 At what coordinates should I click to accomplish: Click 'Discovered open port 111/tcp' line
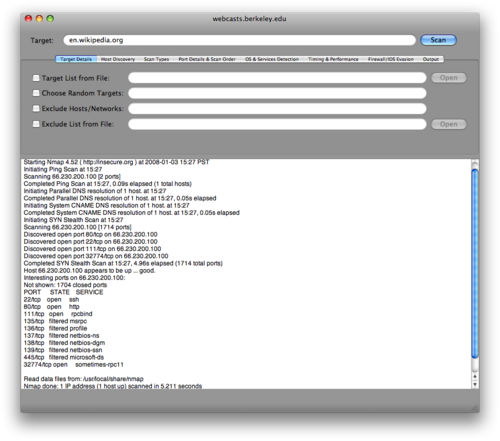point(92,249)
